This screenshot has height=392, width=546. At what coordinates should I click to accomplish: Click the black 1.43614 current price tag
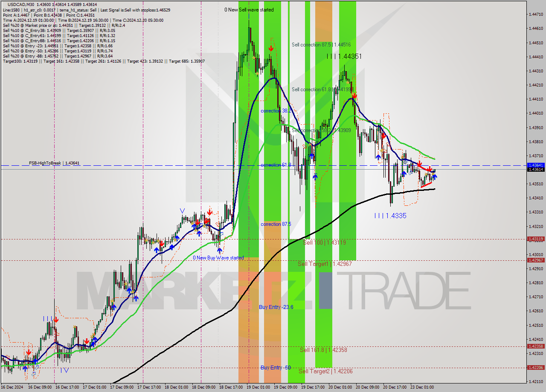tap(536, 170)
